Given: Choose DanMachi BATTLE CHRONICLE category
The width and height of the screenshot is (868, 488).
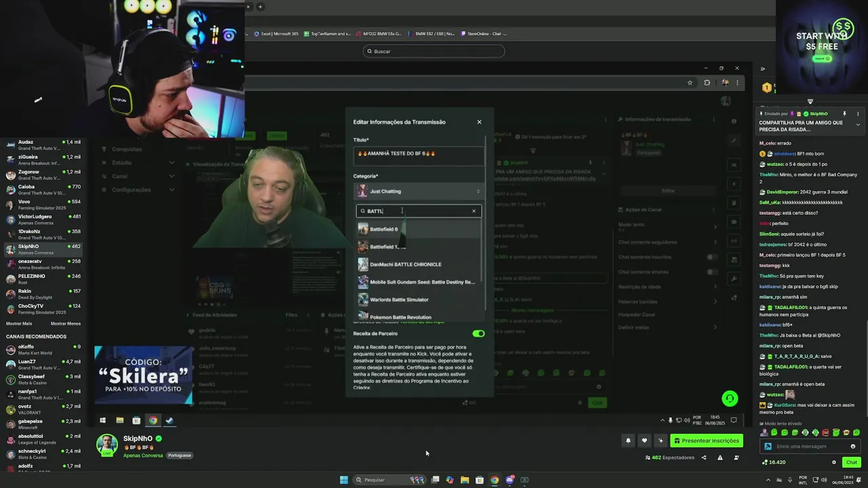Looking at the screenshot, I should 419,264.
